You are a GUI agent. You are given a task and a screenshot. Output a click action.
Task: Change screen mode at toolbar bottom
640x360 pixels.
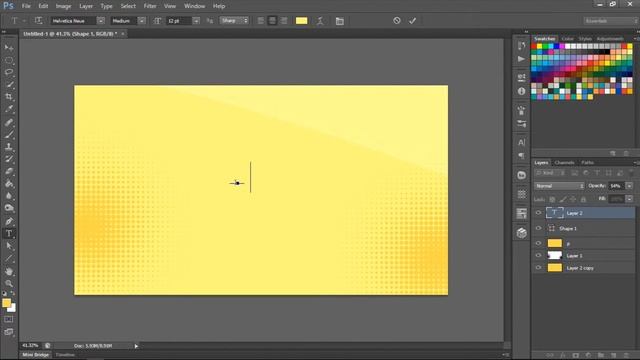(9, 332)
